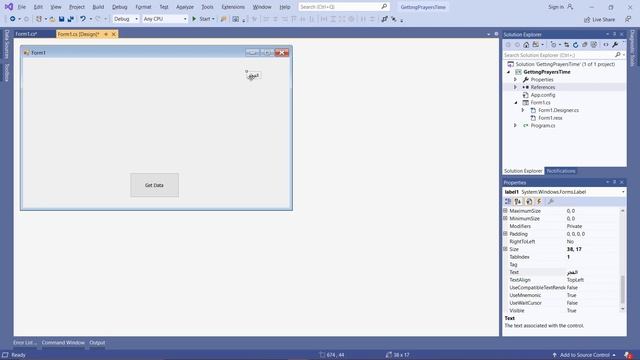Screen dimensions: 640x360
Task: Open the Output tab at the bottom
Action: coord(97,343)
